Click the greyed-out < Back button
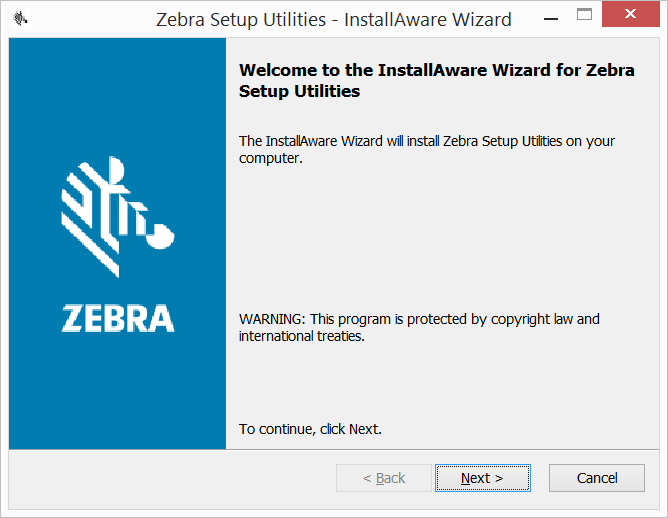Screen dimensions: 668x518 (383, 478)
